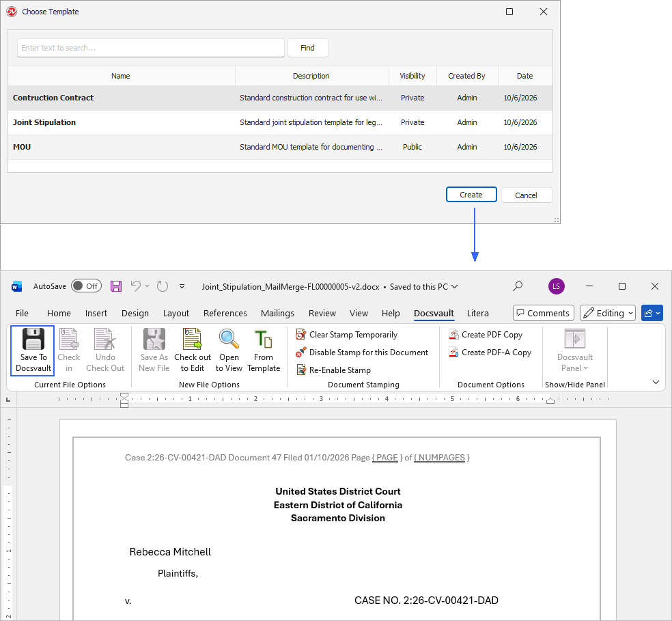The image size is (672, 621).
Task: Switch to the Home tab
Action: click(59, 313)
